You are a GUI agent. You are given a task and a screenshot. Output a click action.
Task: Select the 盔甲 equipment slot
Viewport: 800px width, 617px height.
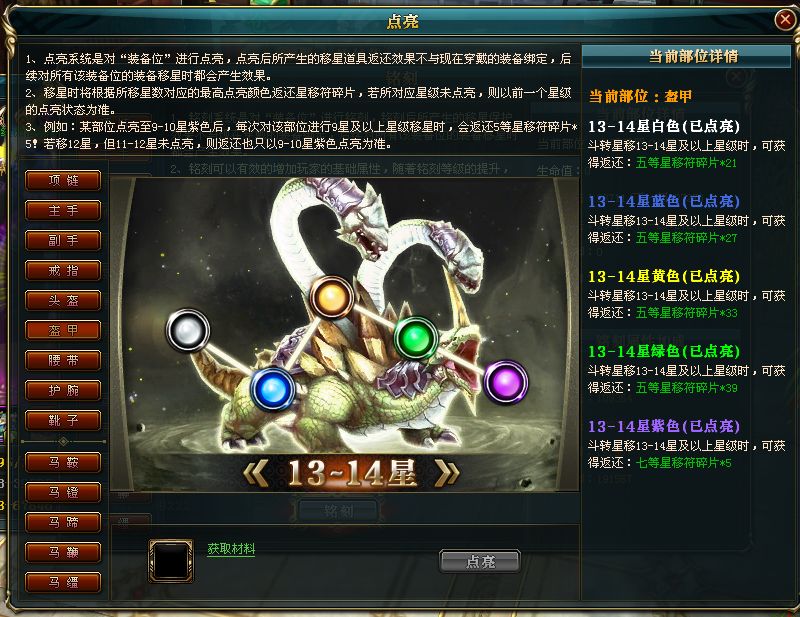(x=63, y=330)
